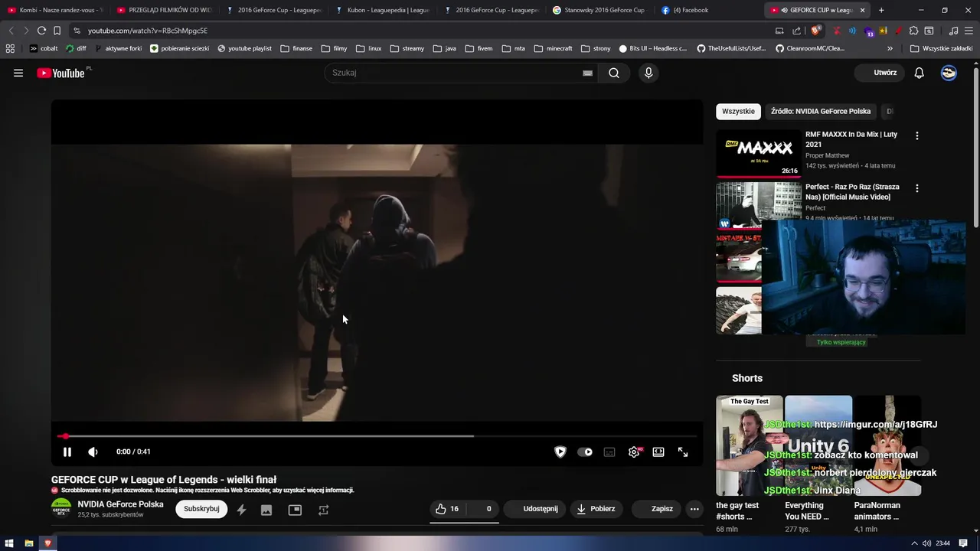980x551 pixels.
Task: Open a new browser tab
Action: pyautogui.click(x=881, y=10)
